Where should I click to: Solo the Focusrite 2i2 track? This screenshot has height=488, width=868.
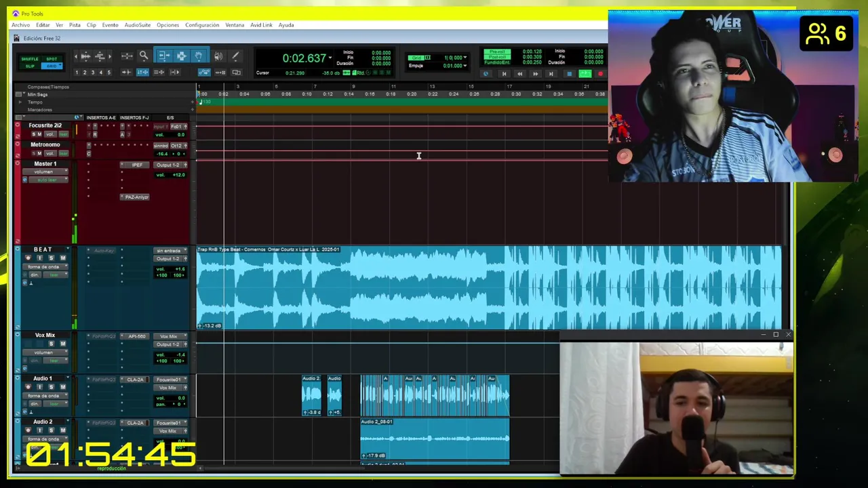pos(33,134)
